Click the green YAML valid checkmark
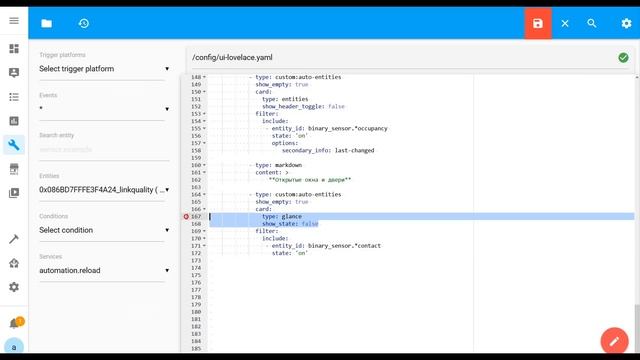640x360 pixels. point(623,58)
